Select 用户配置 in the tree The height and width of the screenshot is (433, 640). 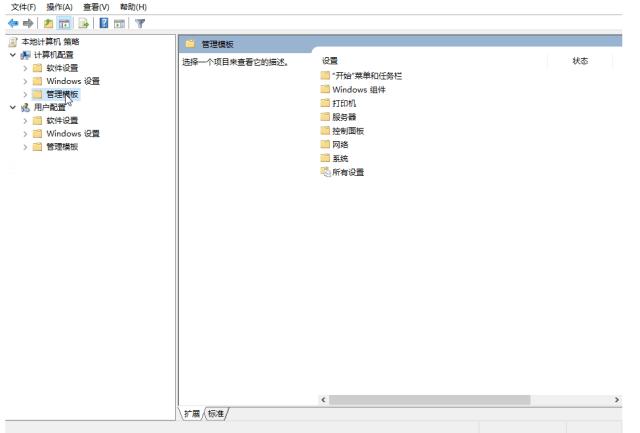[49, 107]
